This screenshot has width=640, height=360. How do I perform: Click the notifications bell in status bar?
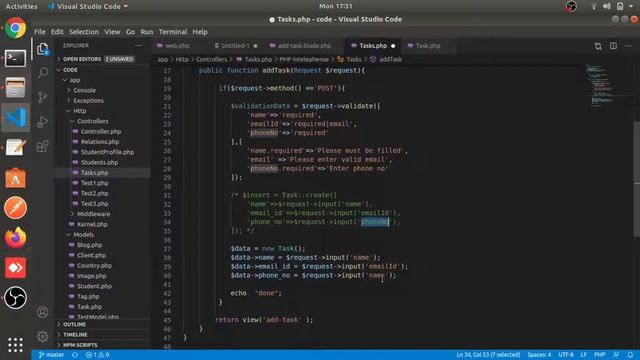630,355
